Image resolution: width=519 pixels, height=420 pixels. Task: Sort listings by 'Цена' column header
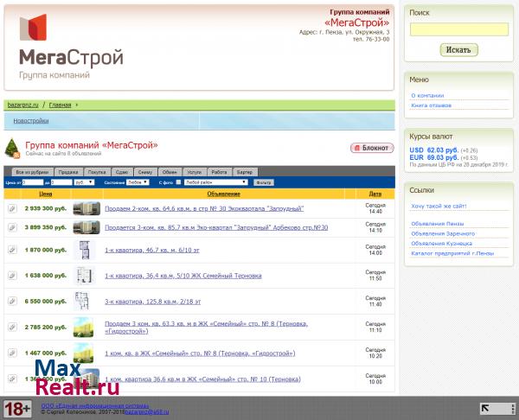click(x=46, y=194)
